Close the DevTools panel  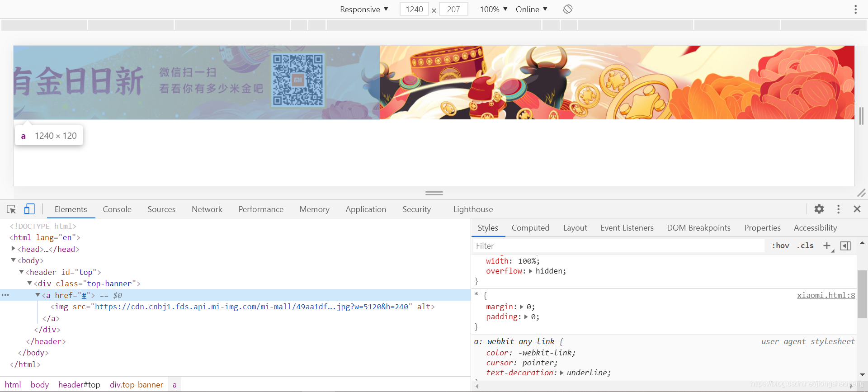click(x=857, y=209)
